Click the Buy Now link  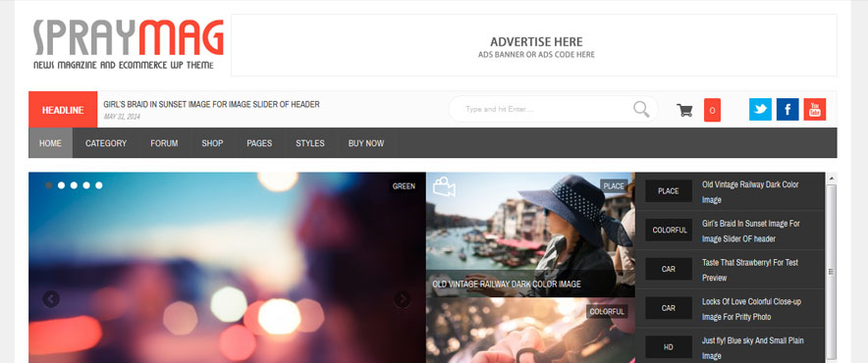[x=366, y=143]
